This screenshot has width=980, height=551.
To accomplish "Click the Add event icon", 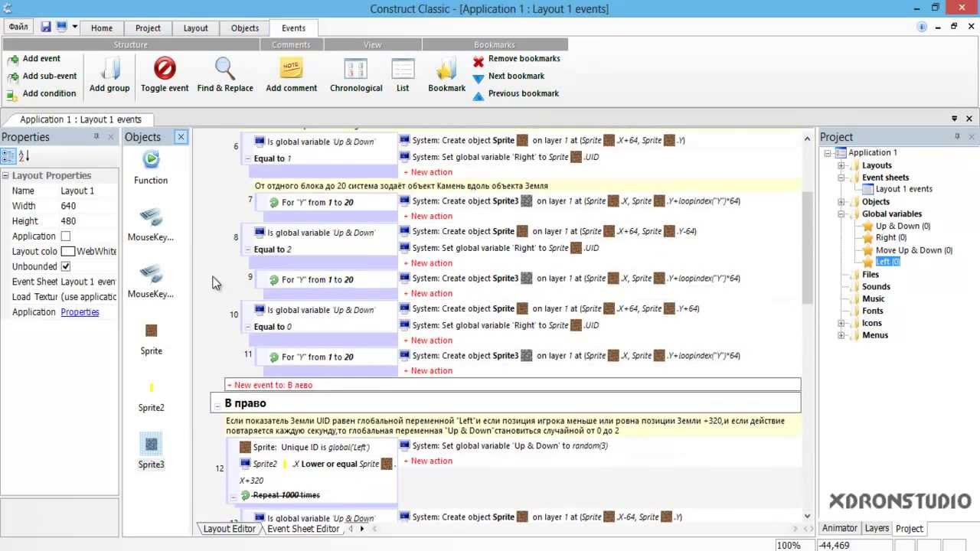I will tap(12, 59).
